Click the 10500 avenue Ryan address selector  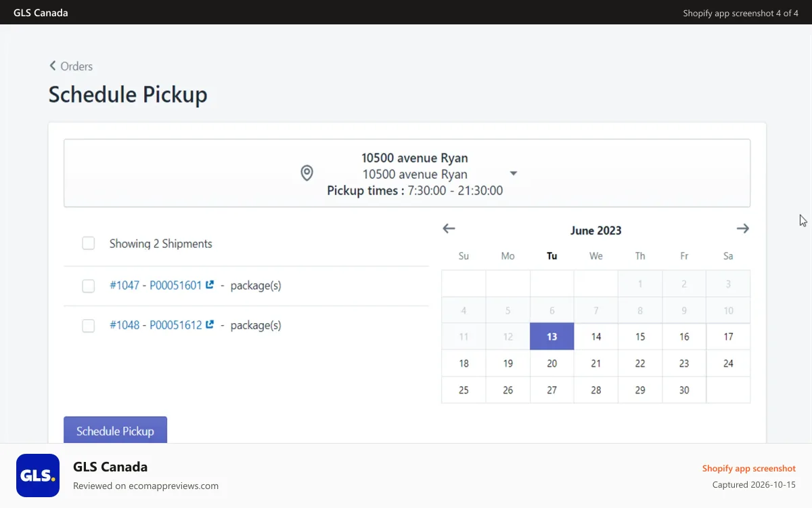[407, 173]
